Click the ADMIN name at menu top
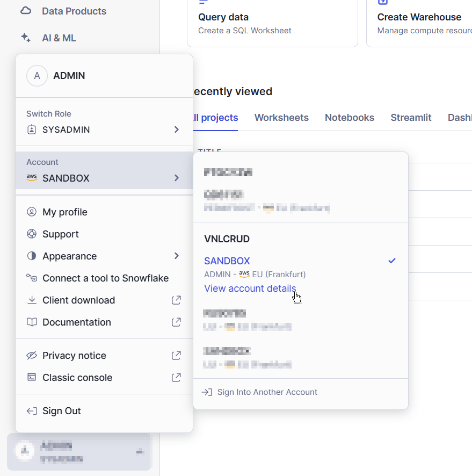 click(69, 76)
